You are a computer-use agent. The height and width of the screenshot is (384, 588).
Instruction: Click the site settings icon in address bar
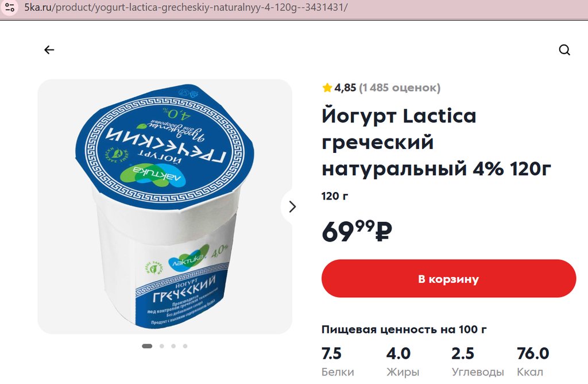(x=10, y=7)
